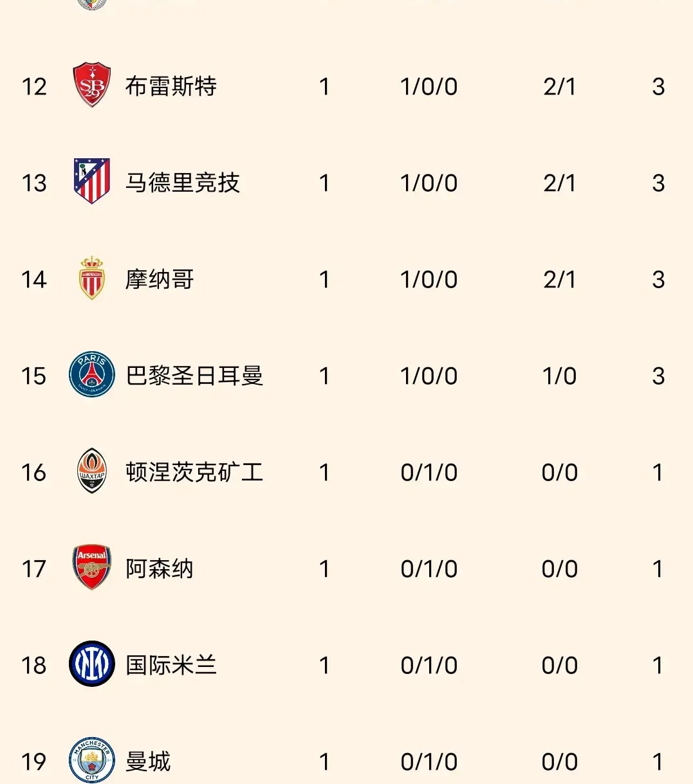Select rank number 16 in the table
Screen dimensions: 693x784
(34, 473)
